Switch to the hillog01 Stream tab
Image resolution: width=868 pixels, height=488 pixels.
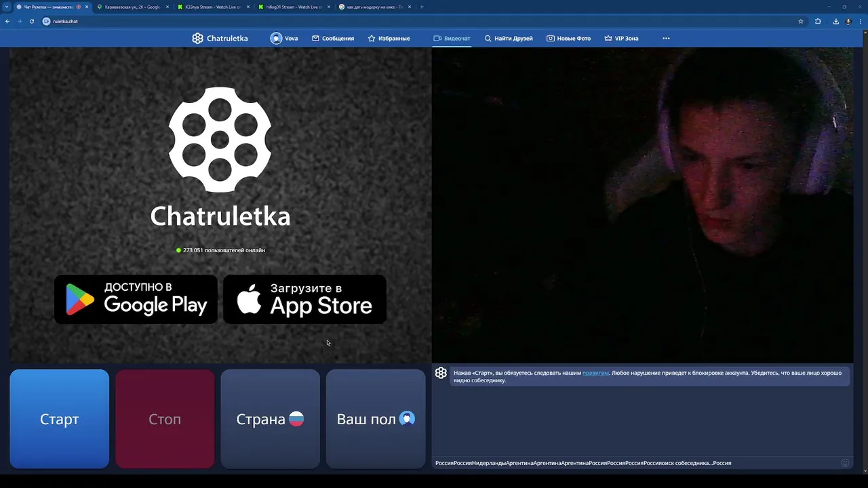click(294, 7)
